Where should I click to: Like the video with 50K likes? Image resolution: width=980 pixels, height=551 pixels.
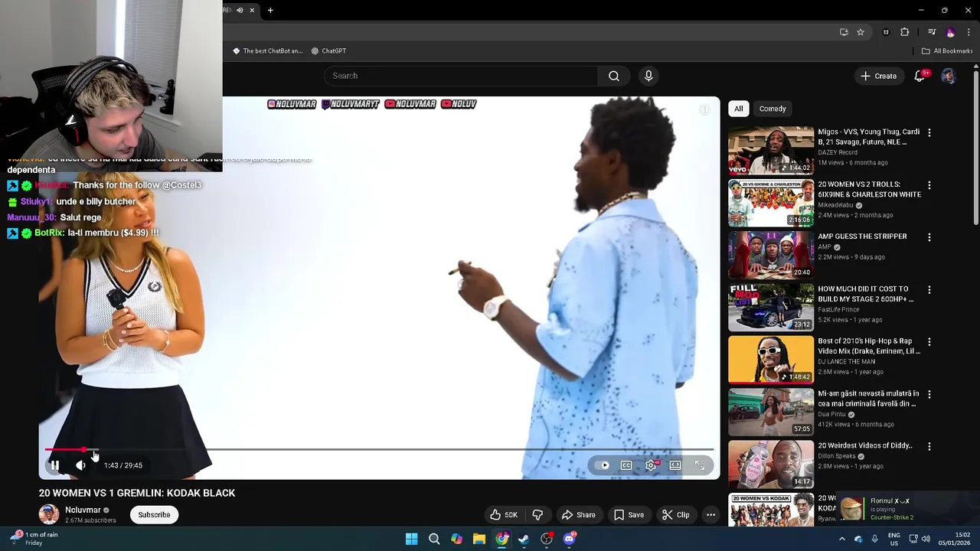point(504,515)
